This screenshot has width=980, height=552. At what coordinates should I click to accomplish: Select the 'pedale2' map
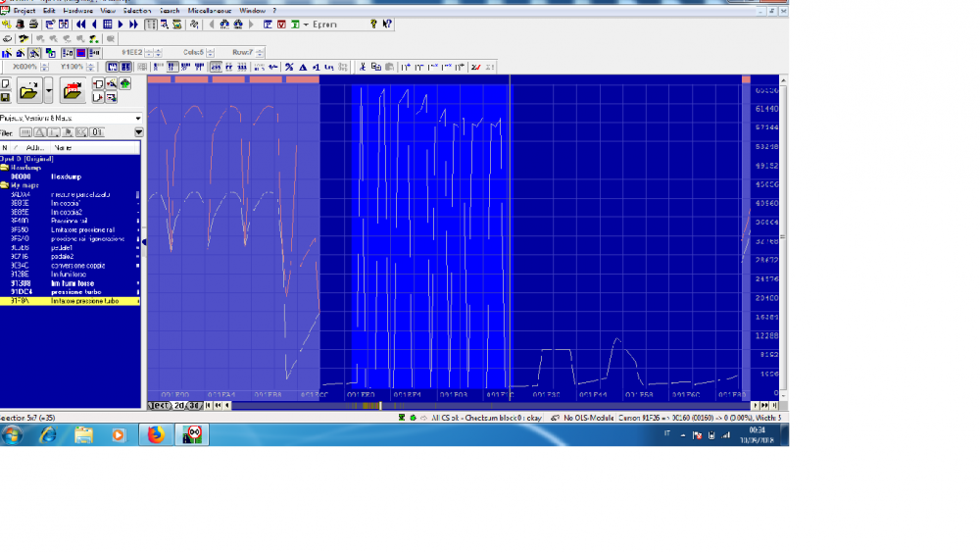[x=70, y=256]
